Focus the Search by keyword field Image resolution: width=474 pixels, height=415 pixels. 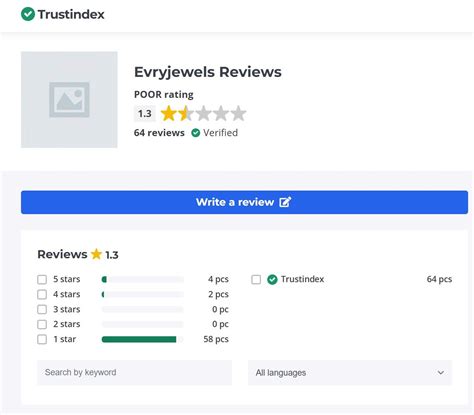click(x=134, y=373)
